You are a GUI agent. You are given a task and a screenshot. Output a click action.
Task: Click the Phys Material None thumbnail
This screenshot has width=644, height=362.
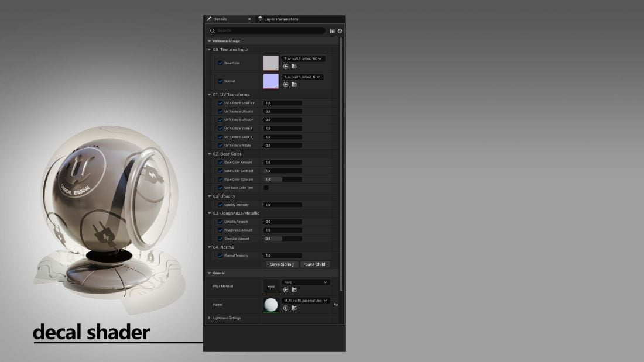270,287
